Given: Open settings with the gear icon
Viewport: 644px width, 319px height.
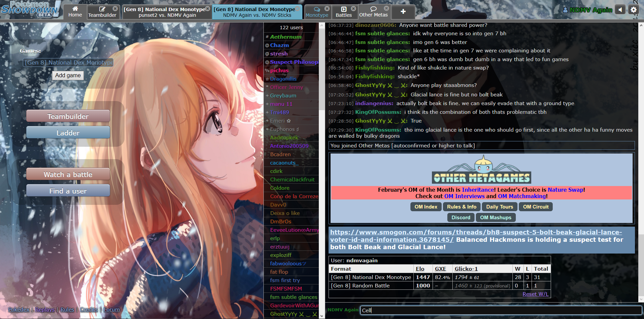Looking at the screenshot, I should (x=634, y=9).
